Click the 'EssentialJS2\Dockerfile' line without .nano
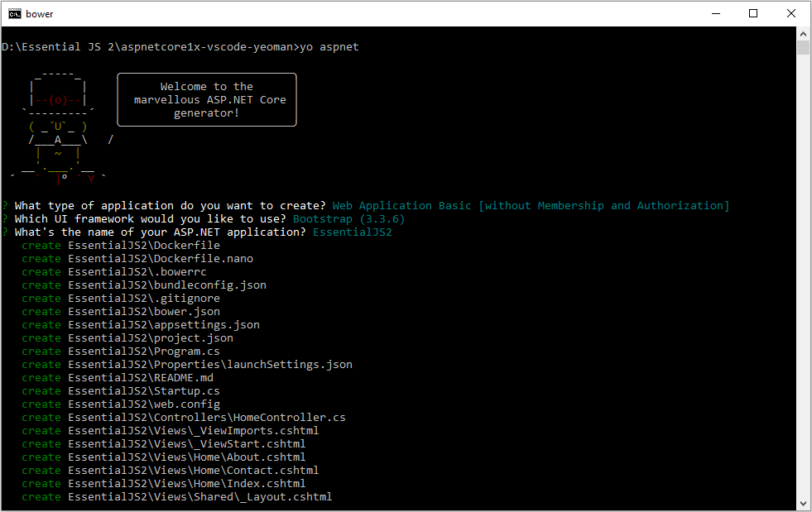This screenshot has height=512, width=812. pos(121,246)
